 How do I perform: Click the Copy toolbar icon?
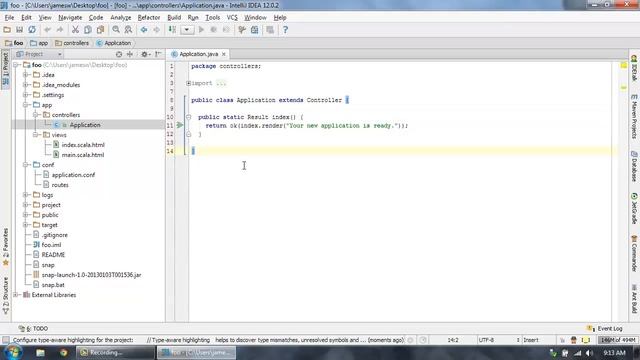pos(88,30)
